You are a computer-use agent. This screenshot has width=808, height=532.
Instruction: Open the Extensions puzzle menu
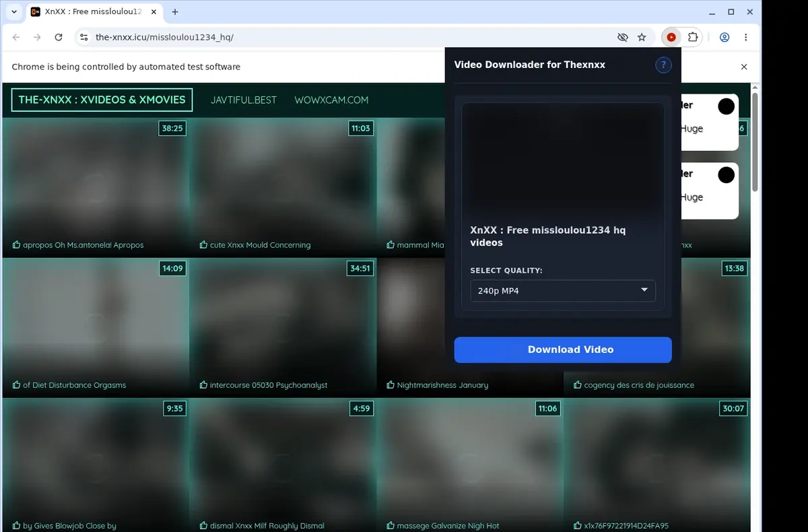click(693, 38)
